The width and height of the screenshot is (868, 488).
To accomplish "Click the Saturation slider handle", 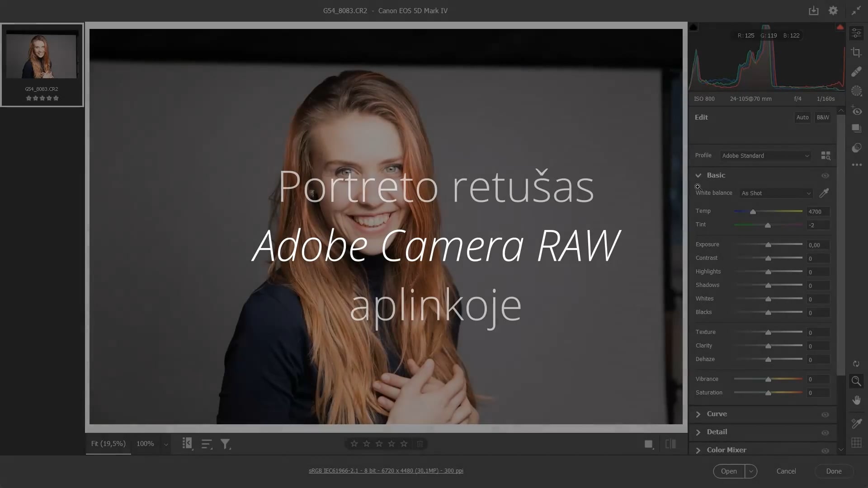I will tap(768, 393).
